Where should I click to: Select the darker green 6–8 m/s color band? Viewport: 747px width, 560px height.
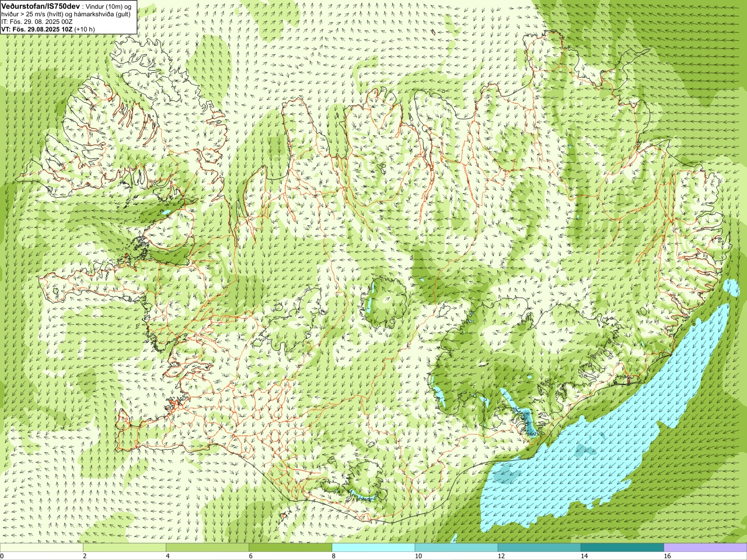click(x=291, y=548)
